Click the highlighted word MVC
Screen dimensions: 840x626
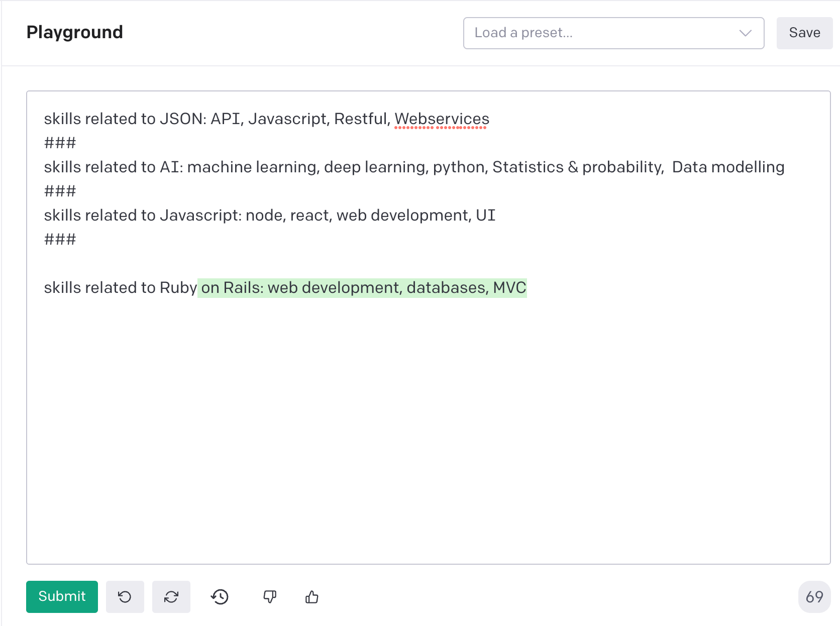point(509,288)
